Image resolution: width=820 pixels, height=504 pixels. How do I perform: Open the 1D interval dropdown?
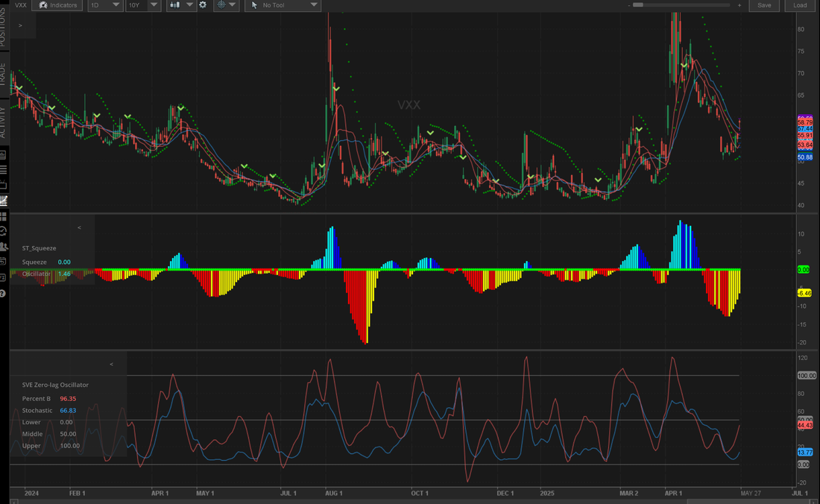[x=104, y=5]
